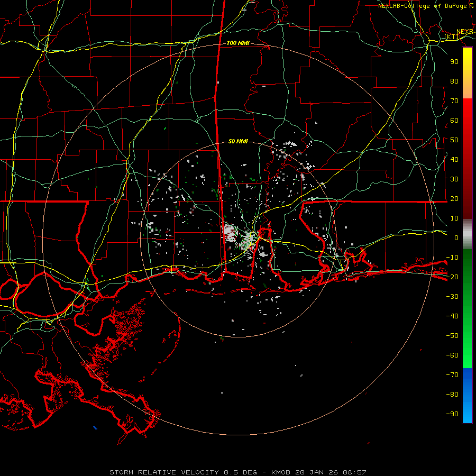The height and width of the screenshot is (476, 476).
Task: Click the 60 value on velocity scale
Action: (454, 120)
